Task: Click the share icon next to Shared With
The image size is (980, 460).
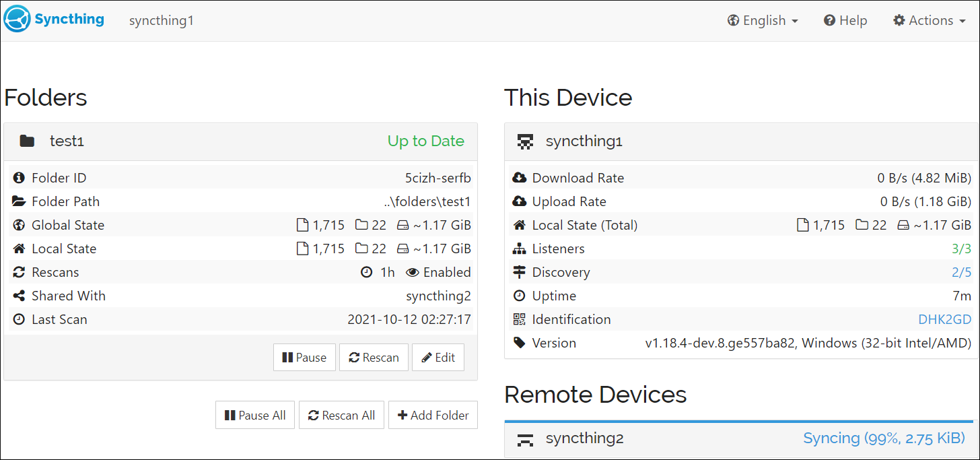Action: pos(19,296)
